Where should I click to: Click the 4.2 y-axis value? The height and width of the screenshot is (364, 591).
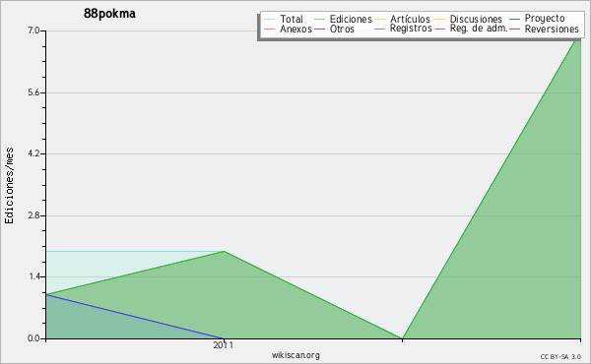33,153
